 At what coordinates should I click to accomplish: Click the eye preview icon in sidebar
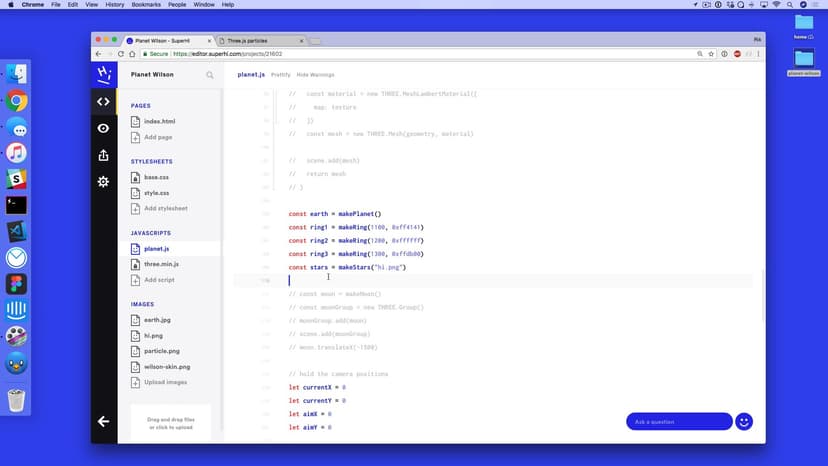[103, 128]
